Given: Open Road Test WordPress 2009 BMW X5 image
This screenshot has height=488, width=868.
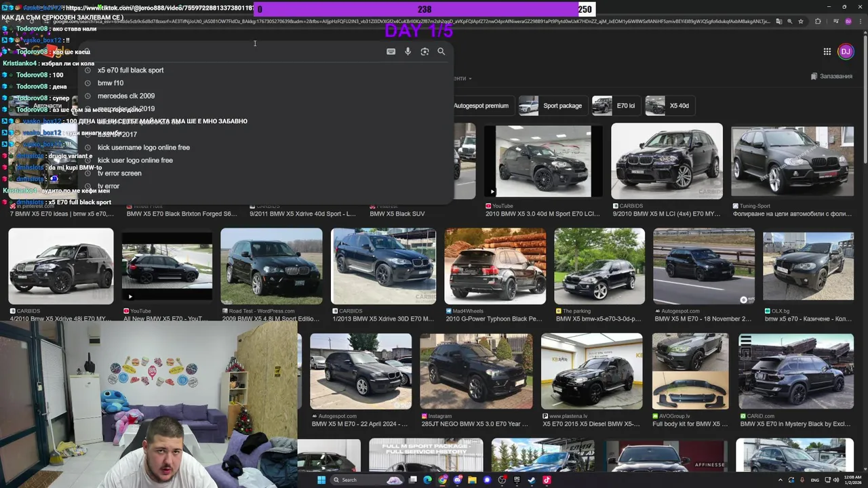Looking at the screenshot, I should (x=271, y=266).
